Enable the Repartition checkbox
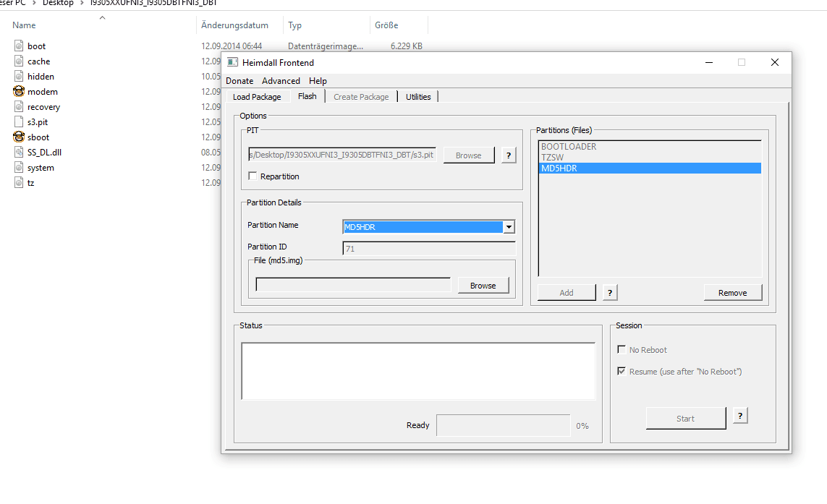Viewport: 827px width, 504px height. tap(253, 176)
